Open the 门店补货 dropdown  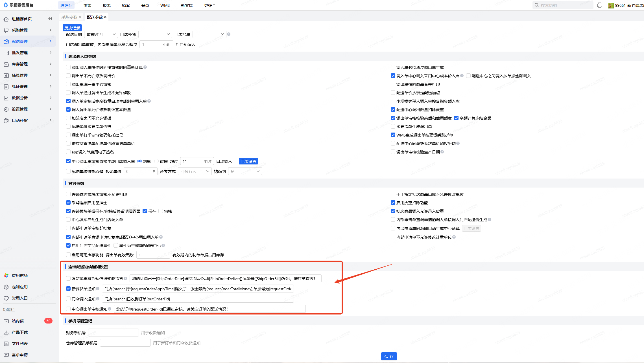coord(155,34)
